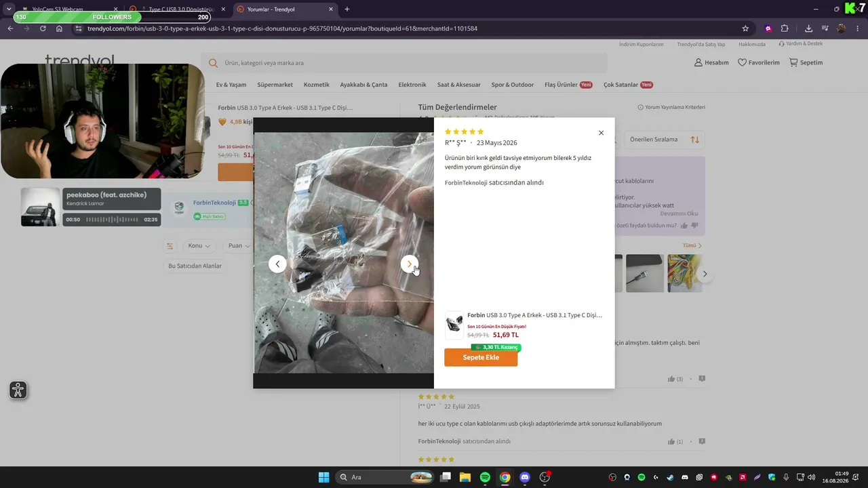The width and height of the screenshot is (868, 488).
Task: Open Yorum Yayınlama Kriterleri info
Action: pos(671,107)
